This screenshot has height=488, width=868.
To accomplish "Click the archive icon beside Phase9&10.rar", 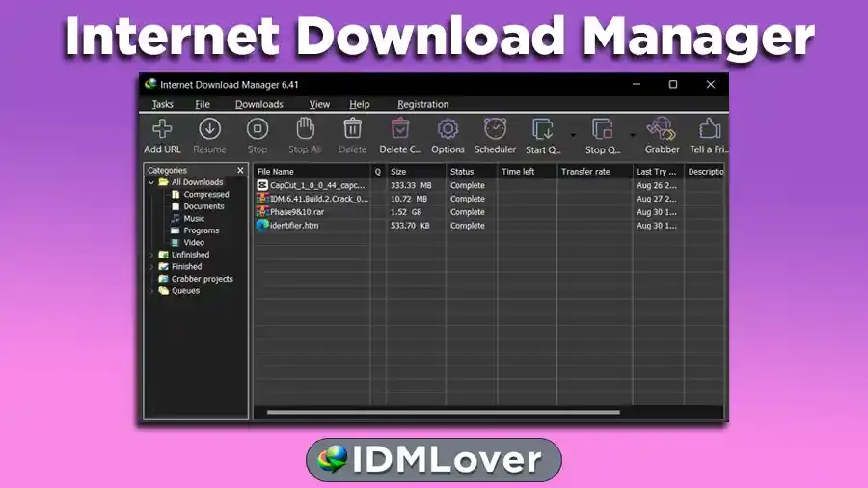I will pos(262,212).
